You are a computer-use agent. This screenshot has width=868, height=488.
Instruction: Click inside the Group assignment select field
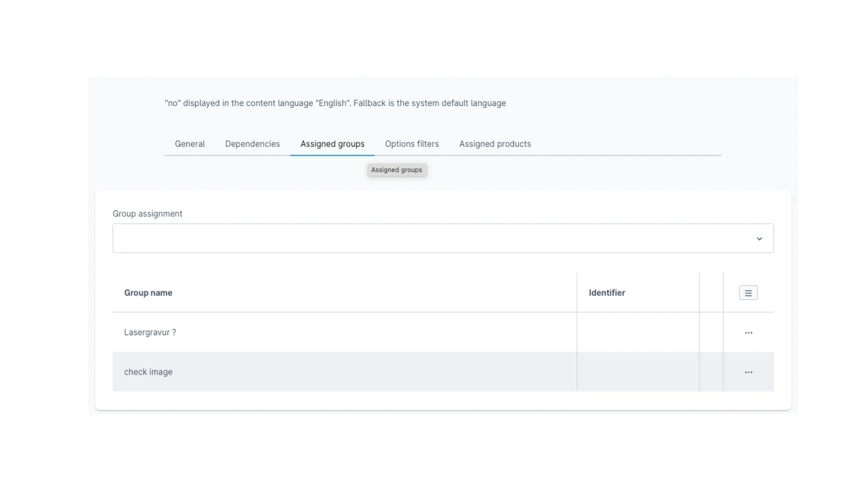pyautogui.click(x=429, y=239)
